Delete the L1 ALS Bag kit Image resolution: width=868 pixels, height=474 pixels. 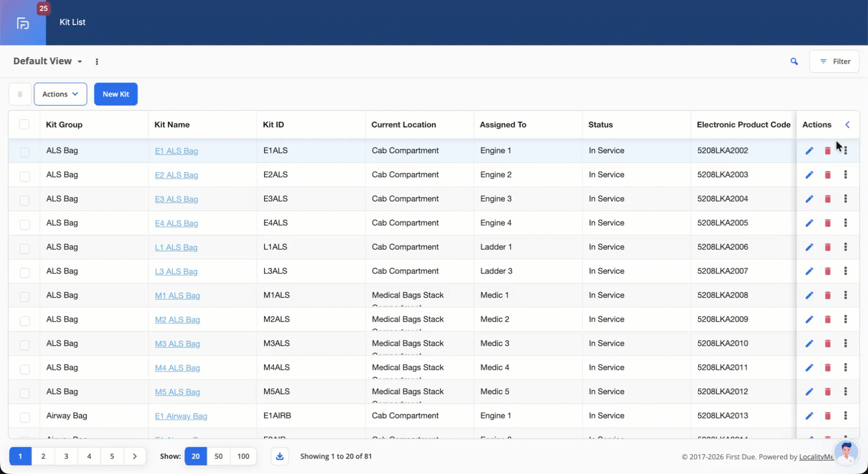pos(827,247)
